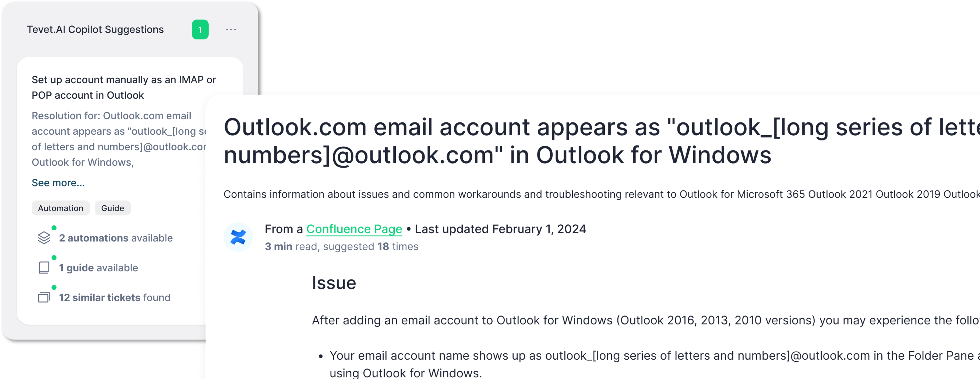Click the 3 min read statistics line
The width and height of the screenshot is (980, 379).
point(341,247)
